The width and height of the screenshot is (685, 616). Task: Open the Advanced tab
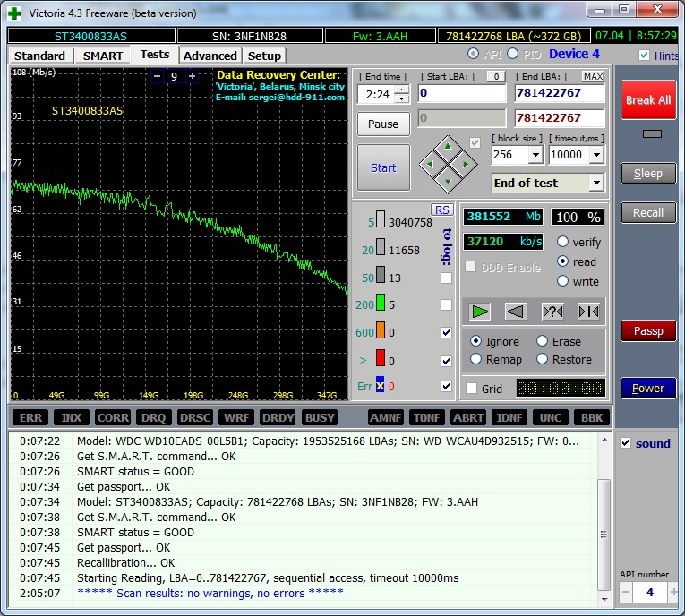click(x=210, y=56)
